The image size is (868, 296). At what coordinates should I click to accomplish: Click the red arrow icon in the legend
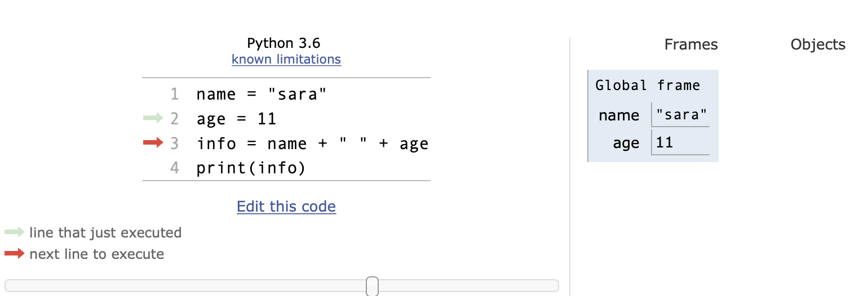click(x=15, y=253)
